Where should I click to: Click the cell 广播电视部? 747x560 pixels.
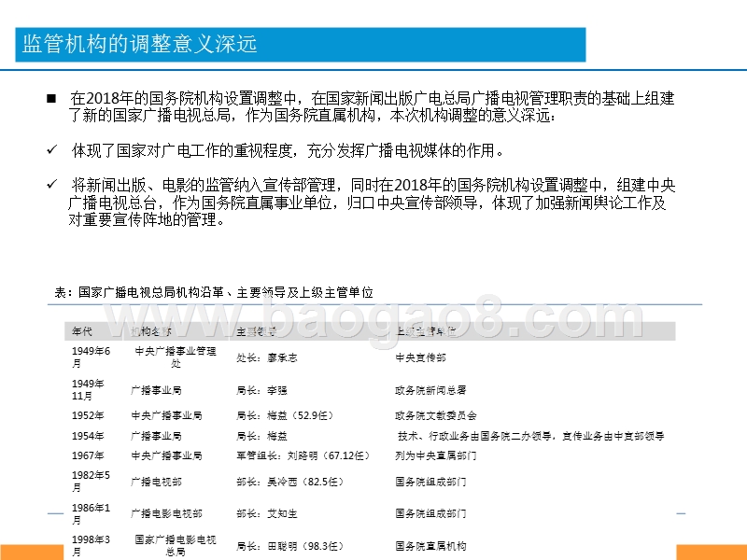(x=156, y=482)
